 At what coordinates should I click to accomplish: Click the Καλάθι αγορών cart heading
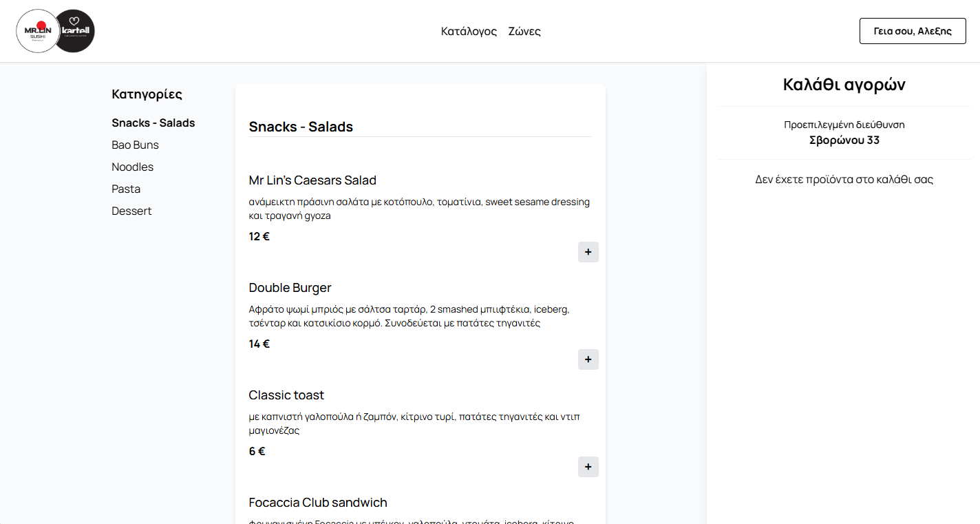844,85
